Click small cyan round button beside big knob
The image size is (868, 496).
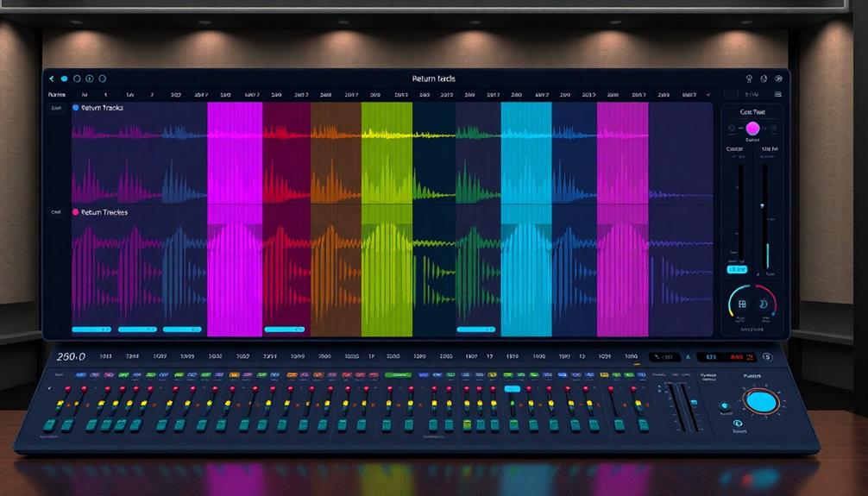[x=725, y=406]
